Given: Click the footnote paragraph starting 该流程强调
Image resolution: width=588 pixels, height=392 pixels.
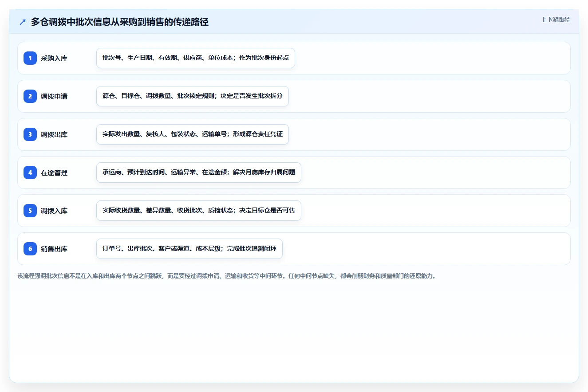Looking at the screenshot, I should click(227, 276).
